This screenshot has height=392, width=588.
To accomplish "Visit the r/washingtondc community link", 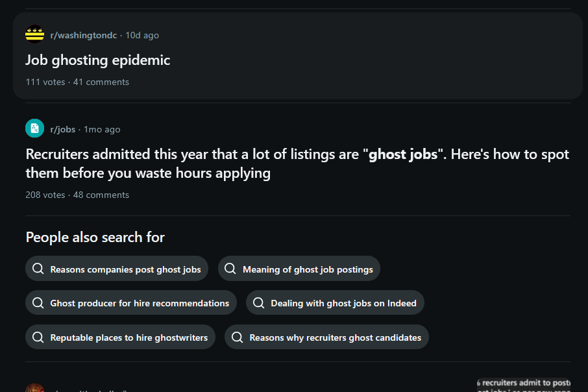I will [84, 35].
